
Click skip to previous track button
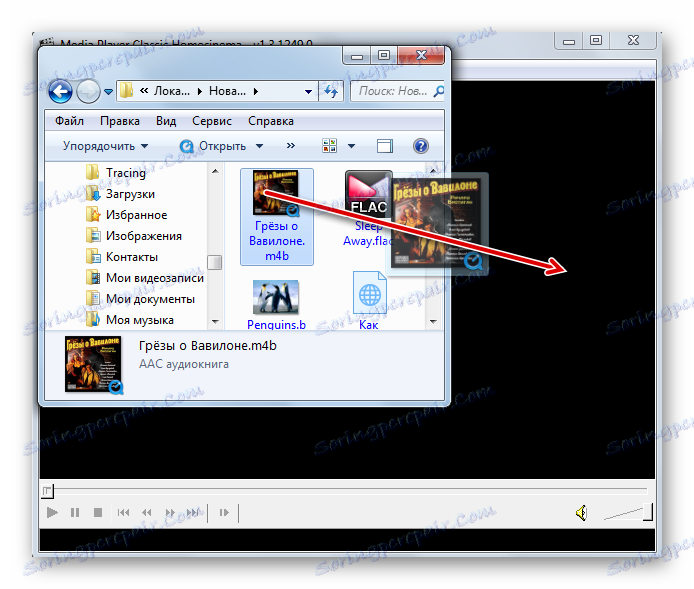[123, 512]
